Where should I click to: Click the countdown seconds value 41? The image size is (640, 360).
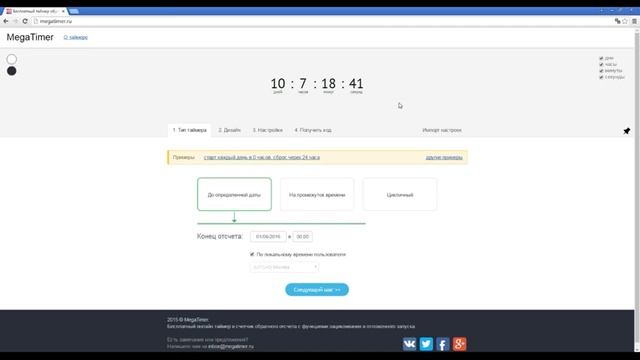[x=356, y=84]
